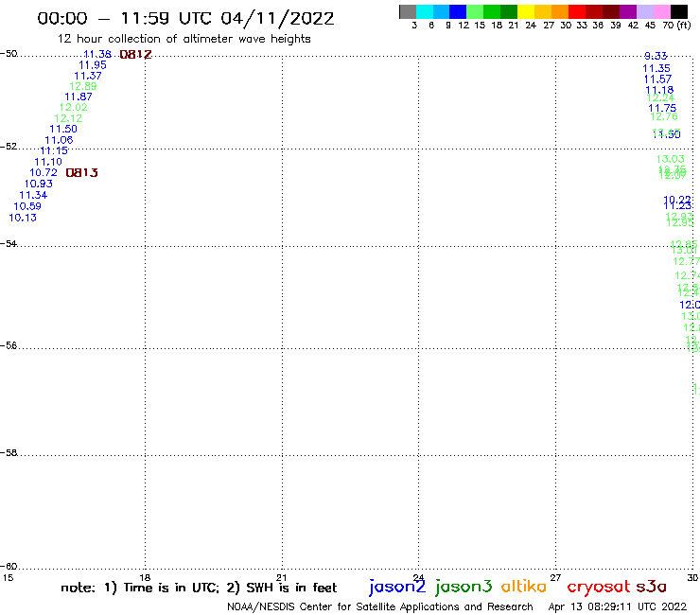Screen dimensions: 700x615
Task: Click the -52 latitude axis label
Action: (9, 147)
